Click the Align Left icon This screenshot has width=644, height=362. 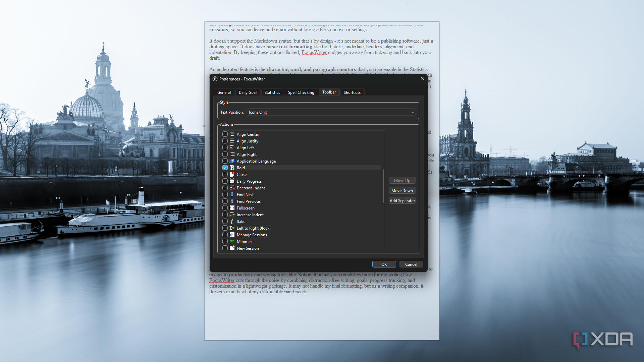[232, 147]
